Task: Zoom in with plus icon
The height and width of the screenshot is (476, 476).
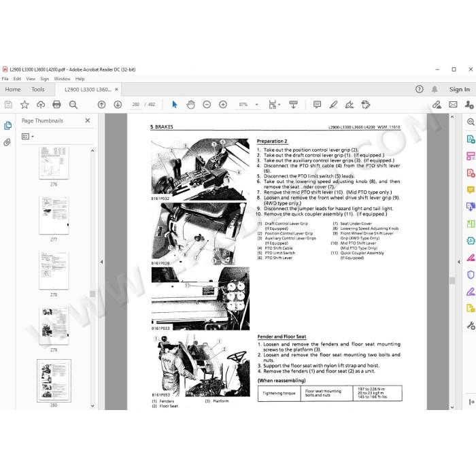Action: [x=223, y=105]
